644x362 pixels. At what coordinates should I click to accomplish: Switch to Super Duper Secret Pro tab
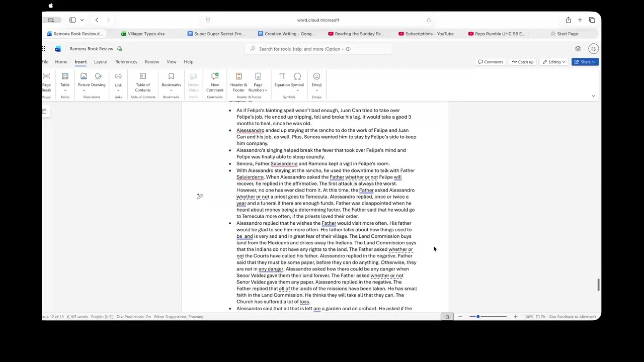(215, 34)
